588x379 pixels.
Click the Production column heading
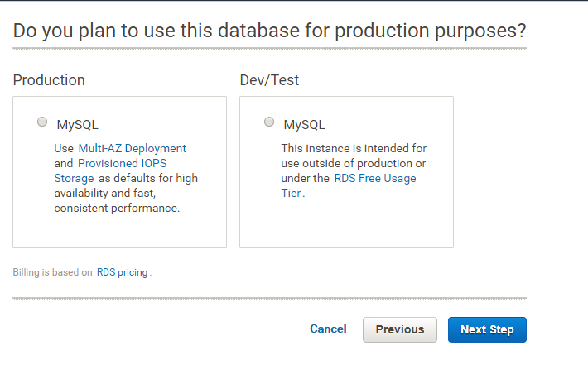click(49, 80)
